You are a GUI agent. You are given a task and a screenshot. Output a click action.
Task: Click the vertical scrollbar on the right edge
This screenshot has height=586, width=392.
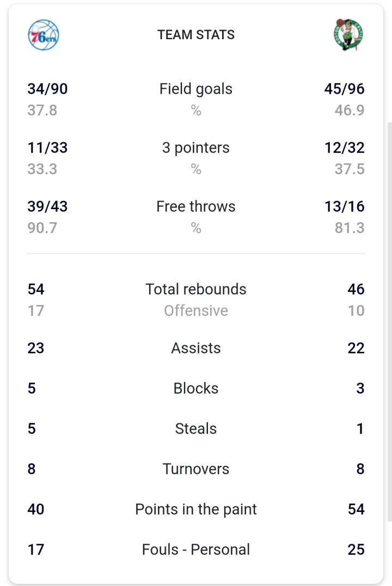click(389, 321)
